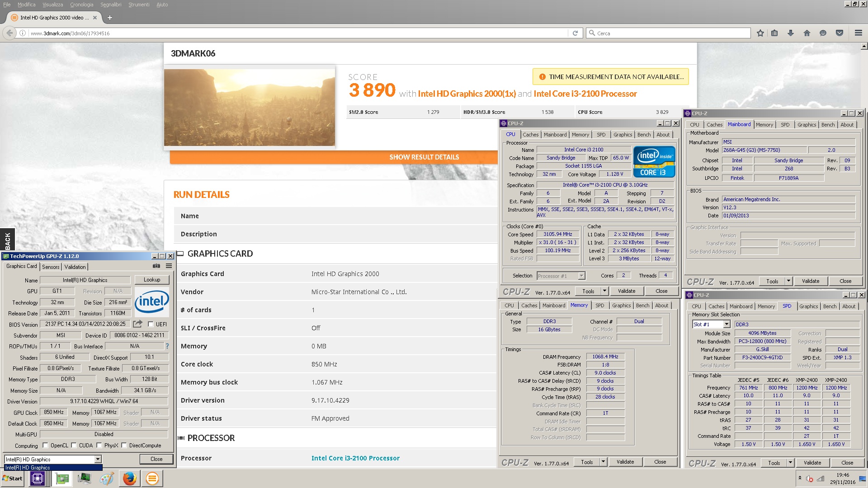Click the BACK side tab
This screenshot has width=868, height=488.
7,239
